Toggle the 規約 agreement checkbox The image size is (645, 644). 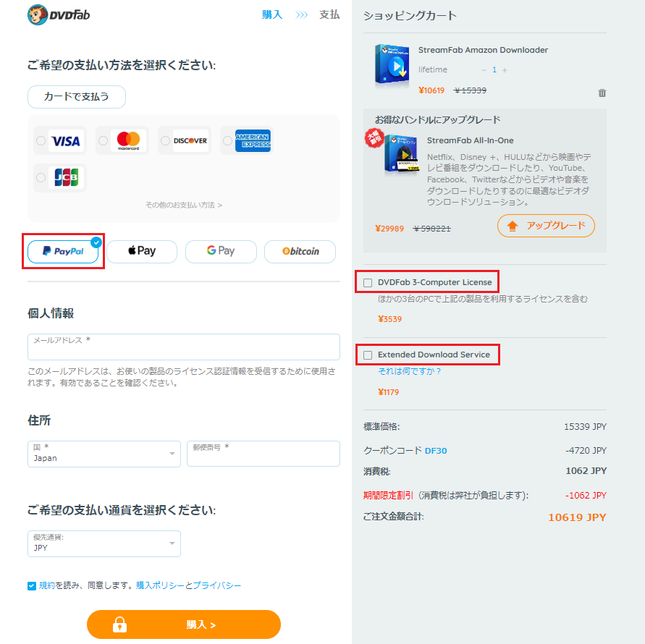click(32, 586)
